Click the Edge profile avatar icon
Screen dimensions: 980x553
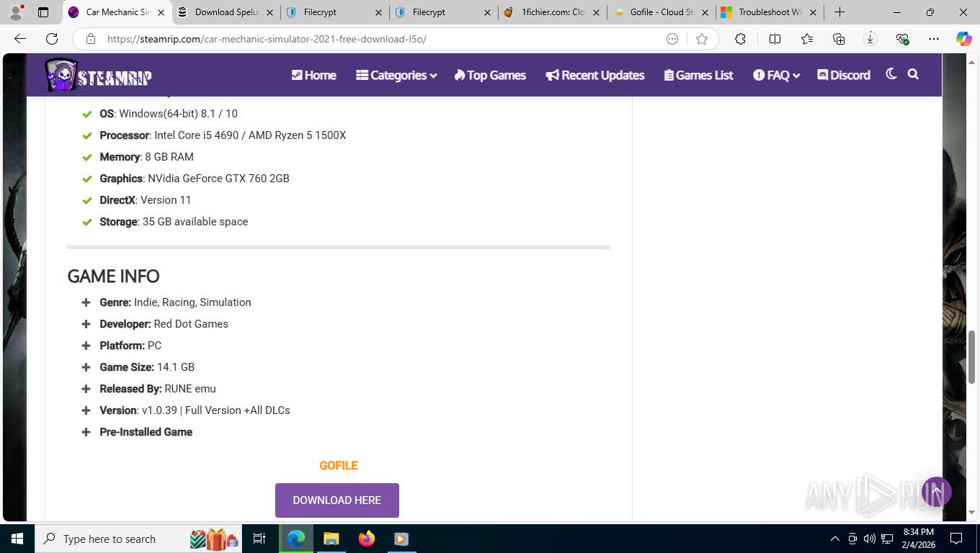tap(16, 12)
